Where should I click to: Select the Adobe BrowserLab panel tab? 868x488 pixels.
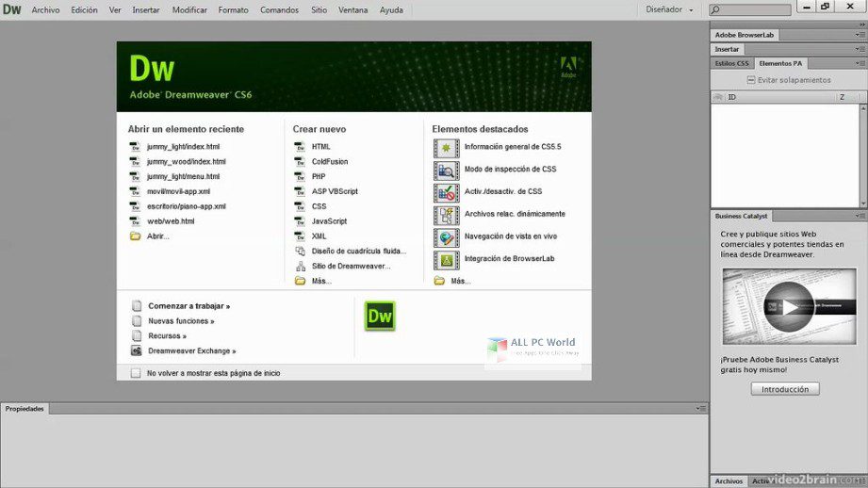(x=744, y=35)
